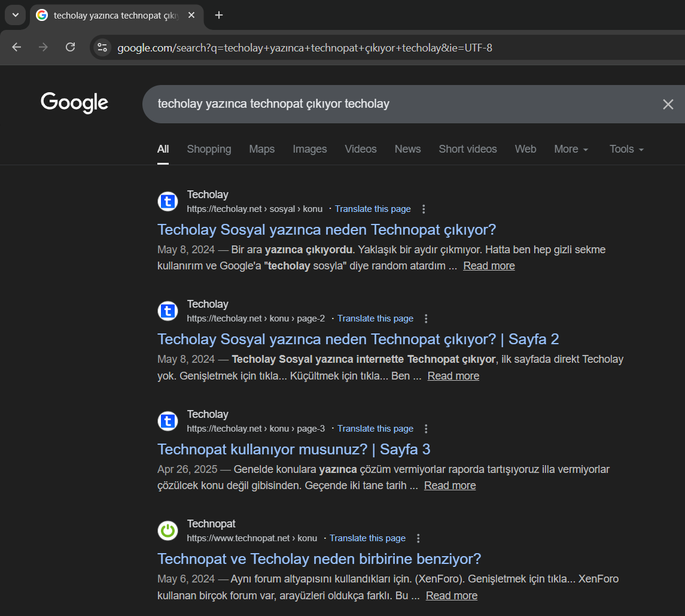Open 'Techolay Sosyal yazınca neden Technopat çıkıyor?' result
The image size is (685, 616).
pos(326,229)
